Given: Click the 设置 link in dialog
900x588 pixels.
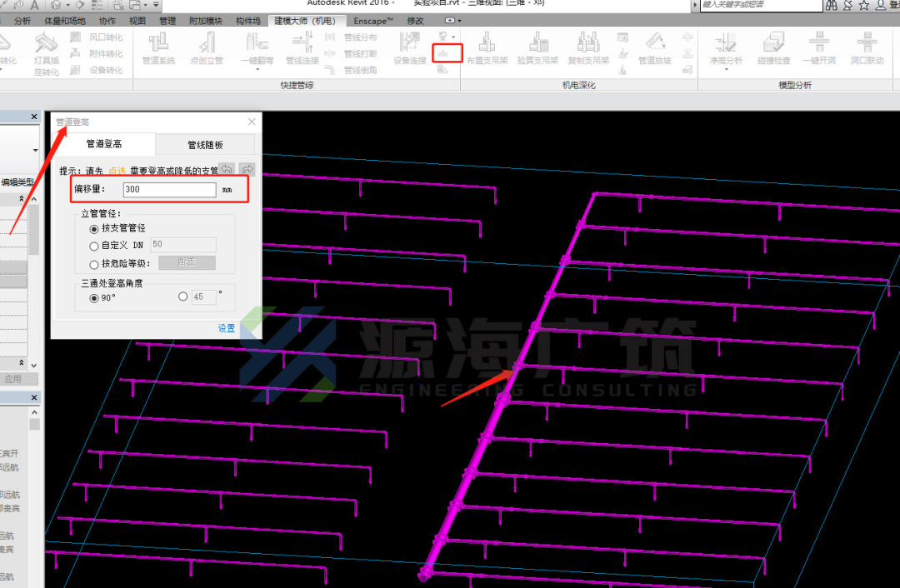Looking at the screenshot, I should 226,328.
